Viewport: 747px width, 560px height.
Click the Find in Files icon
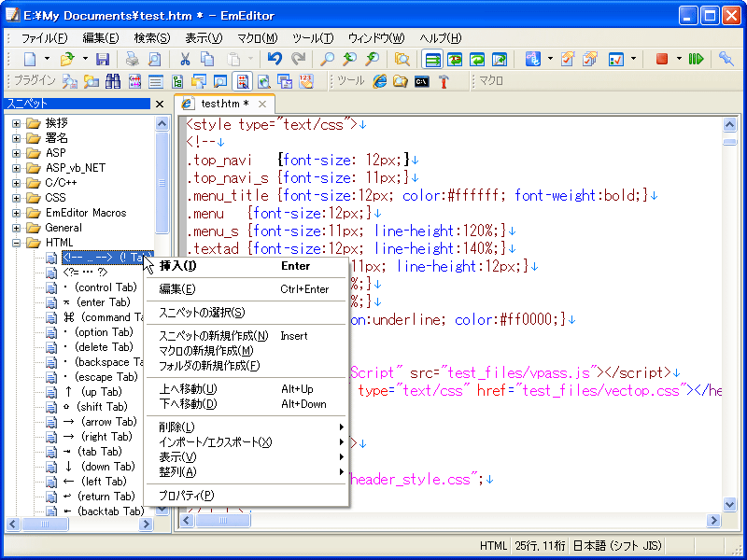(x=402, y=59)
